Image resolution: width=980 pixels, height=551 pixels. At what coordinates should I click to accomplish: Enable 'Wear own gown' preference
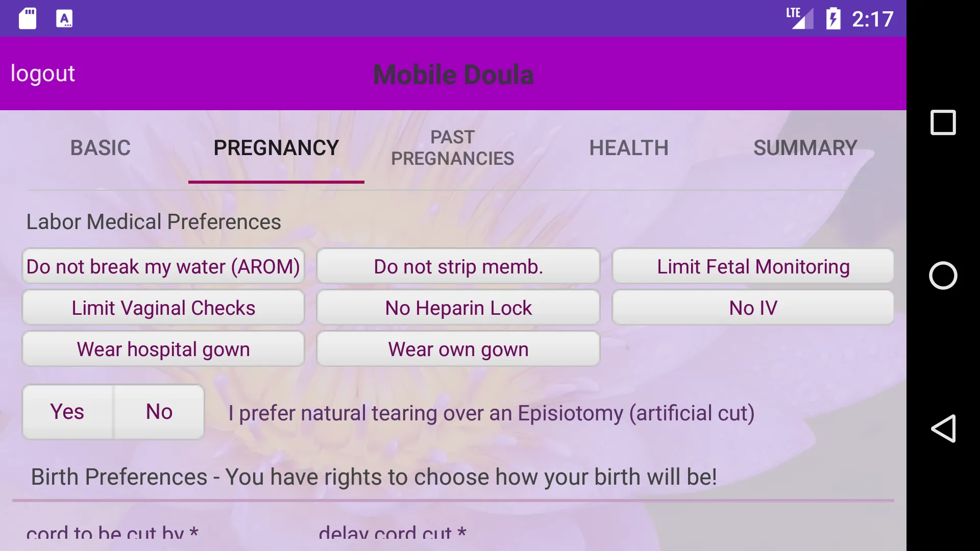[458, 348]
